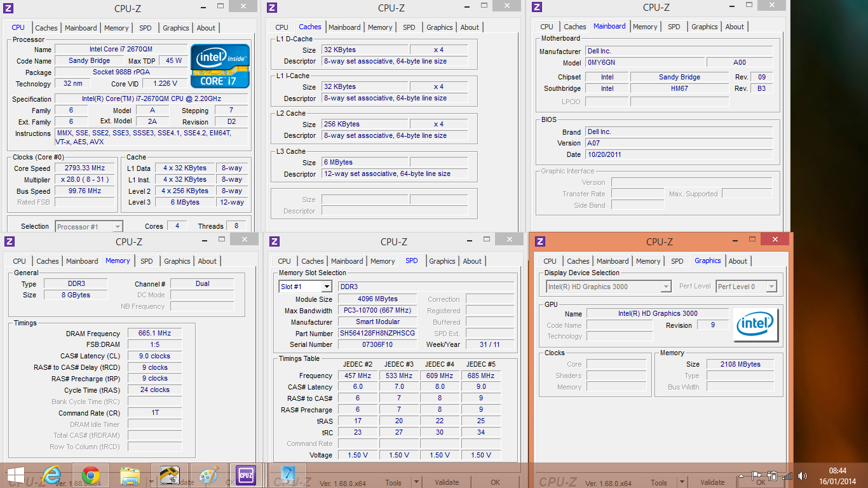Open File Explorer from the taskbar
This screenshot has width=868, height=488.
[130, 475]
